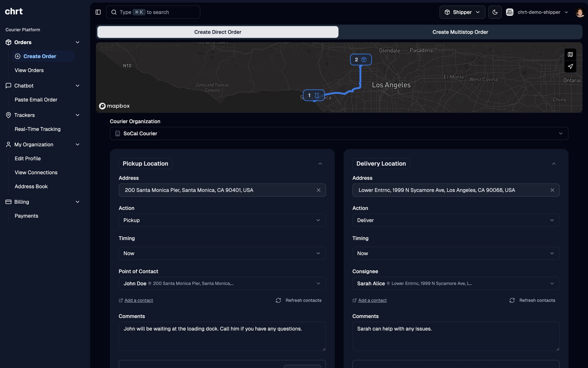This screenshot has width=588, height=368.
Task: Click the Orders package icon in the sidebar
Action: (8, 42)
